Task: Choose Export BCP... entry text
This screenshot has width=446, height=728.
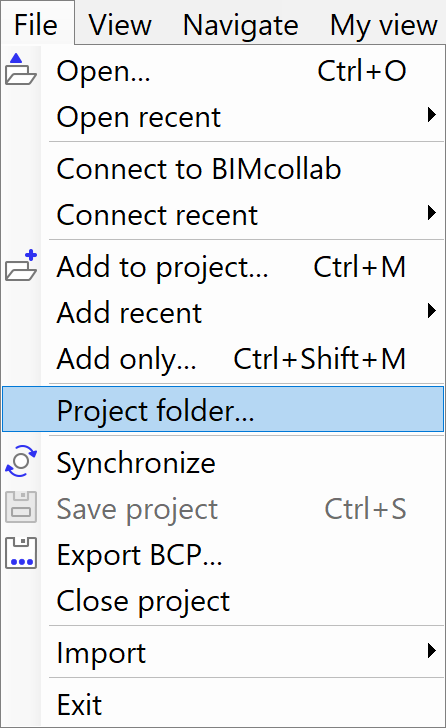Action: click(x=139, y=555)
